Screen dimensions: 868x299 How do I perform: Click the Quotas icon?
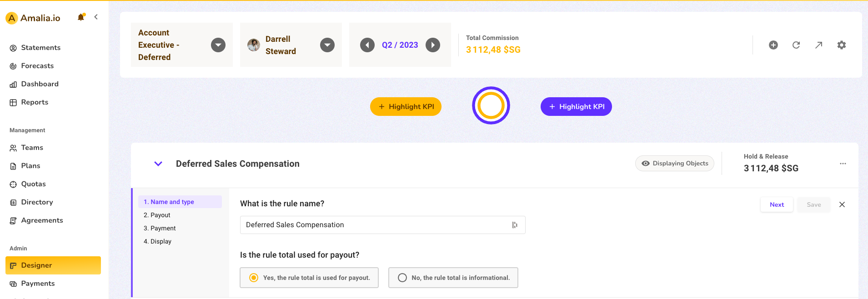point(13,184)
